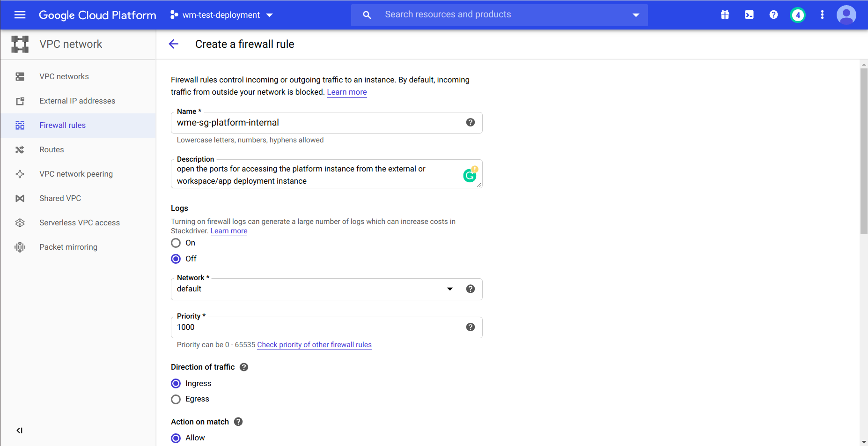Viewport: 868px width, 446px height.
Task: Go to VPC network peering
Action: (76, 174)
